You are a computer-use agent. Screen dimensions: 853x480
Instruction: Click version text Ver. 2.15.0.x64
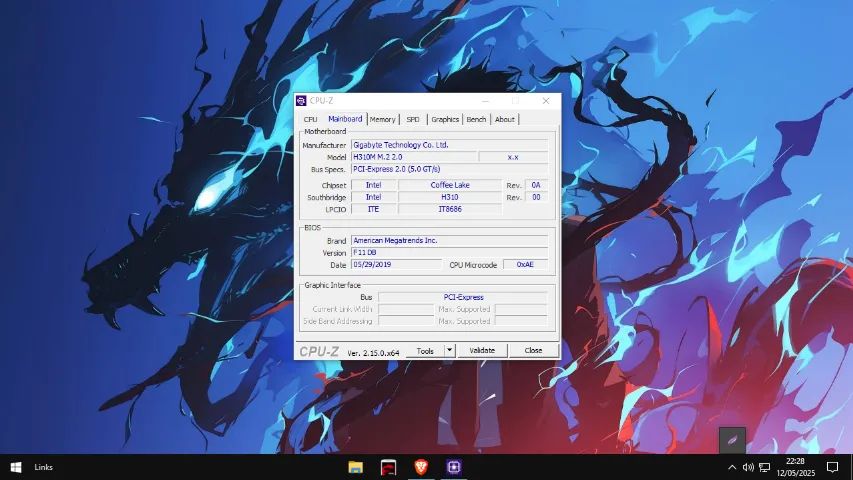(x=373, y=353)
